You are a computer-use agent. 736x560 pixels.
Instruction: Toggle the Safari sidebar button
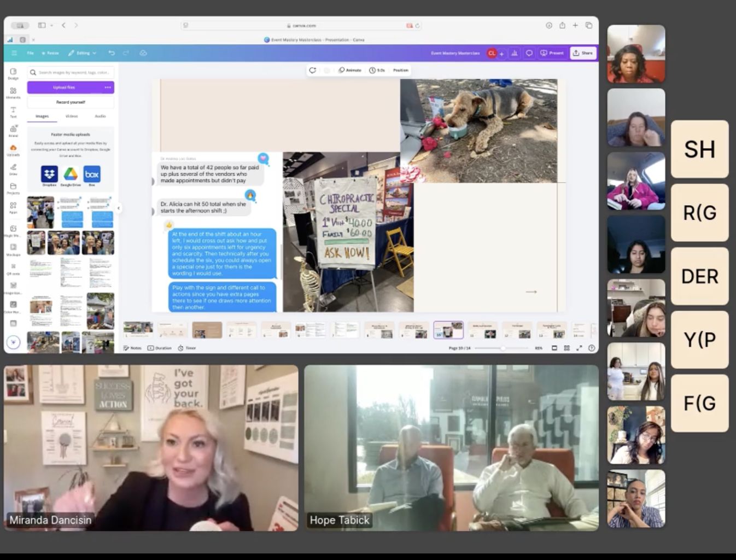(x=42, y=25)
